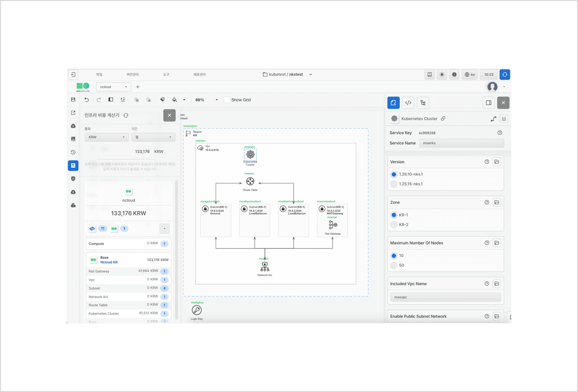Image resolution: width=578 pixels, height=392 pixels.
Task: Click the Route Table node icon
Action: (x=250, y=181)
